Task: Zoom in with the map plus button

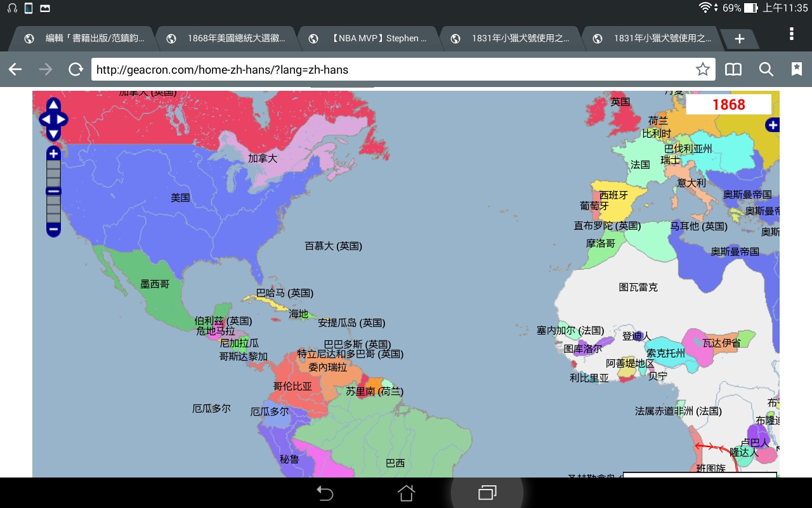Action: point(53,154)
